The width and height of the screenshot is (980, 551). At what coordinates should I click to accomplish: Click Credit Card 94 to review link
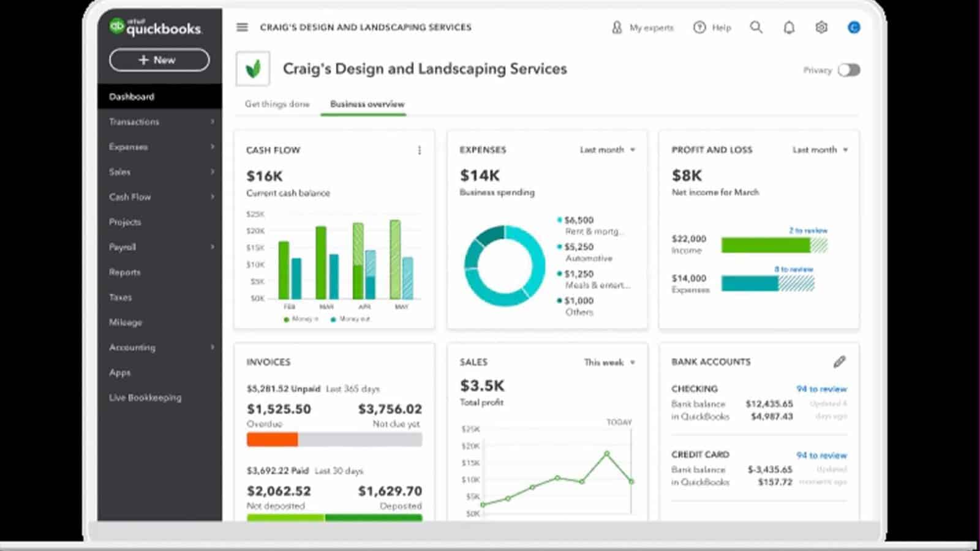coord(821,455)
